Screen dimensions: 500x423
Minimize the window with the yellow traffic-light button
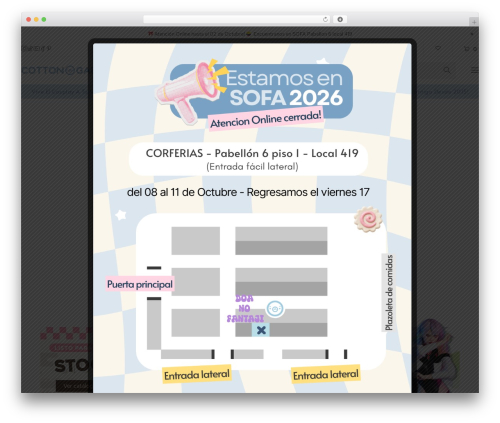coord(36,20)
